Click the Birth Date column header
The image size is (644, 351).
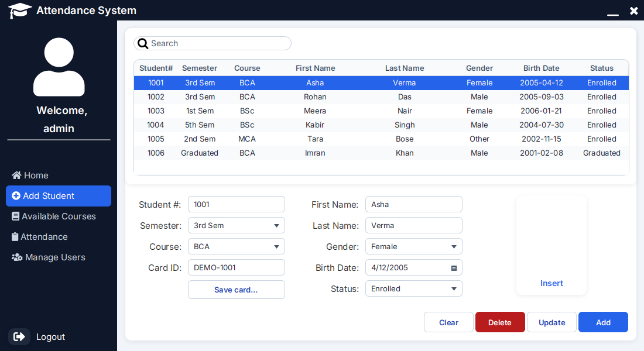click(x=541, y=68)
